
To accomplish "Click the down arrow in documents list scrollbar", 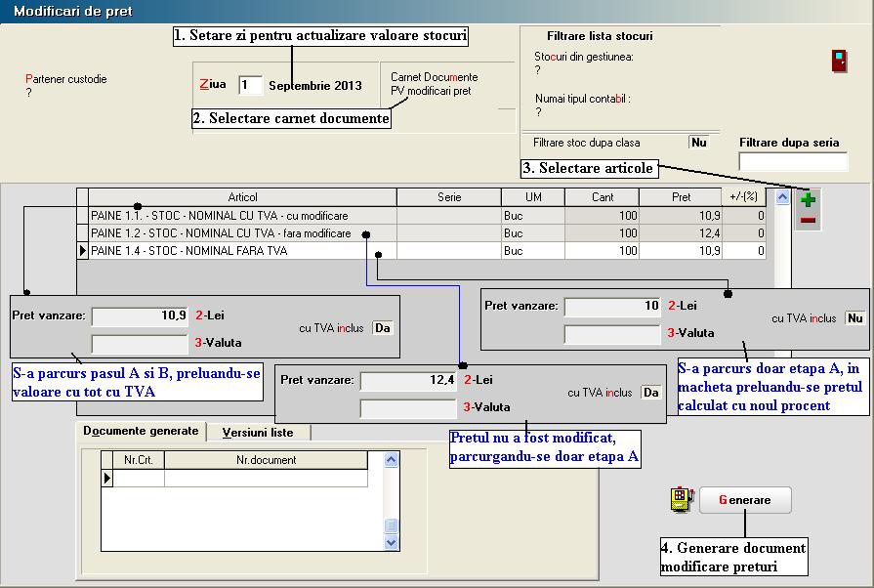I will click(392, 542).
